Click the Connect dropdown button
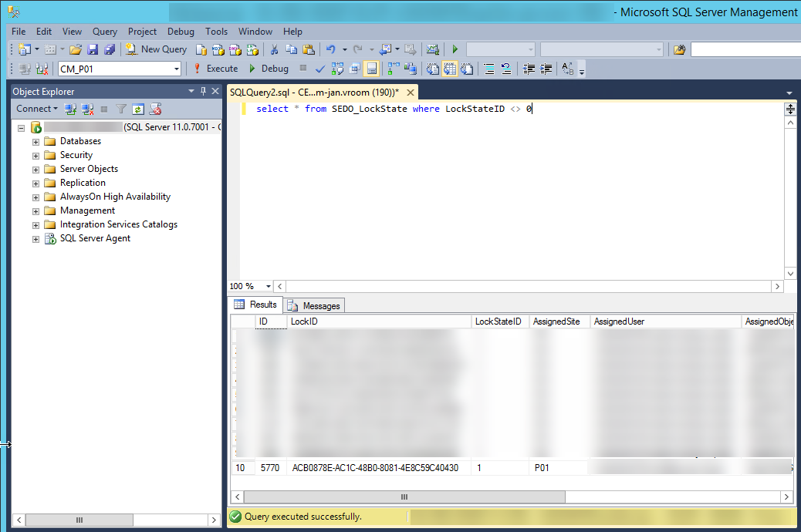The height and width of the screenshot is (532, 801). pos(54,109)
